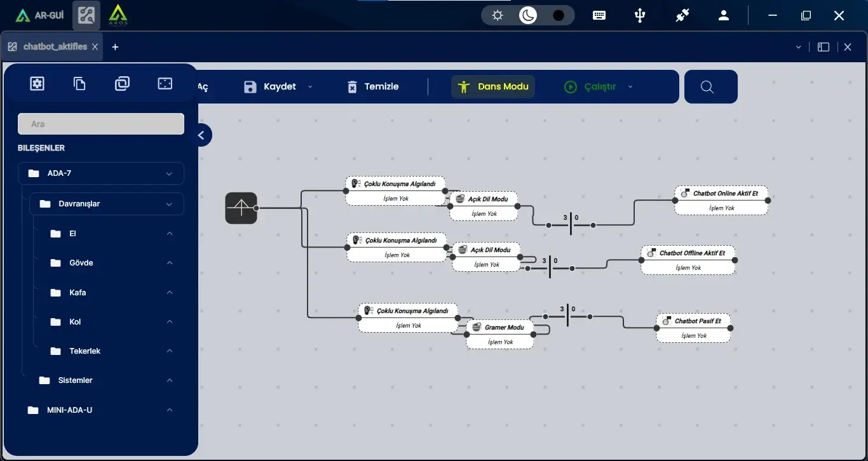This screenshot has width=868, height=461.
Task: Select the USB icon in the title bar
Action: (x=640, y=15)
